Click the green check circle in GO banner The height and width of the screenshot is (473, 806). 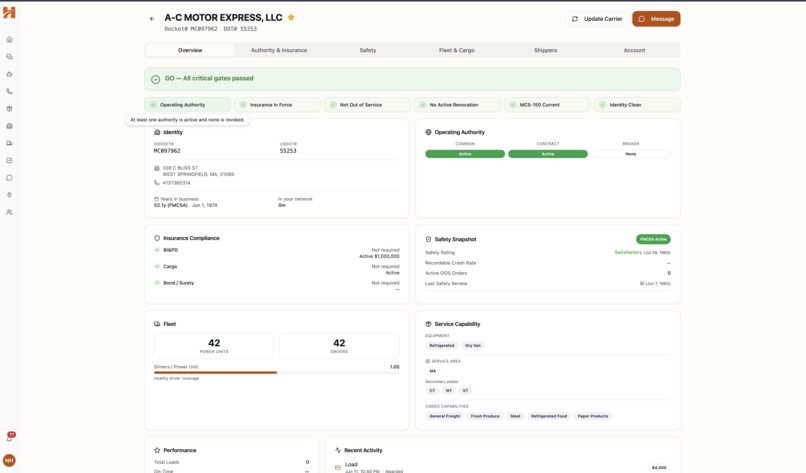click(155, 79)
